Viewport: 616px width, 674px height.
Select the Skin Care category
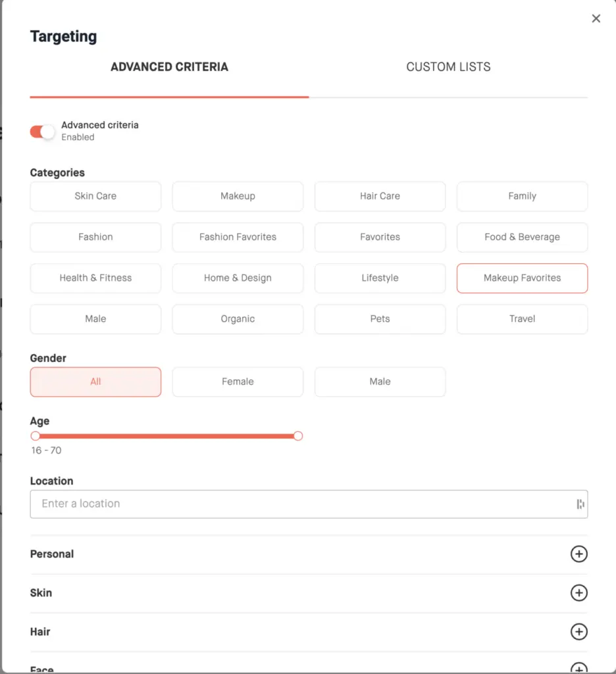(x=95, y=196)
